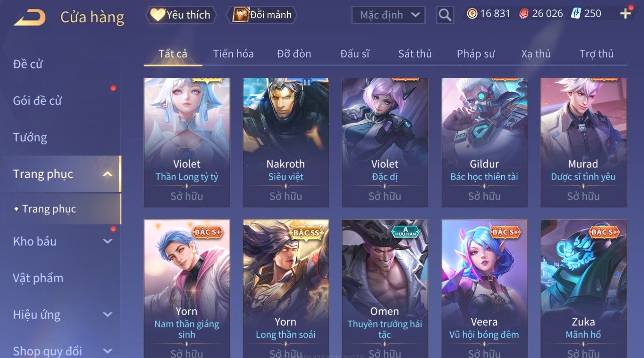Tap the blue voucher currency icon
644x358 pixels.
(576, 14)
